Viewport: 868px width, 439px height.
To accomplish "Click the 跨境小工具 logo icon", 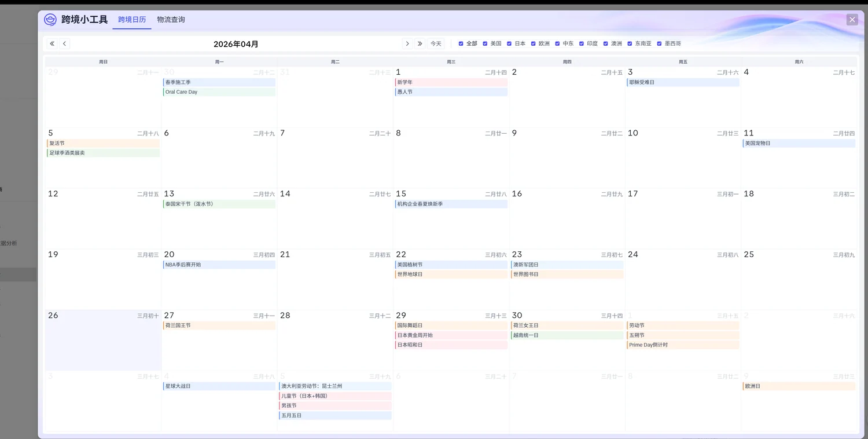I will [x=50, y=20].
